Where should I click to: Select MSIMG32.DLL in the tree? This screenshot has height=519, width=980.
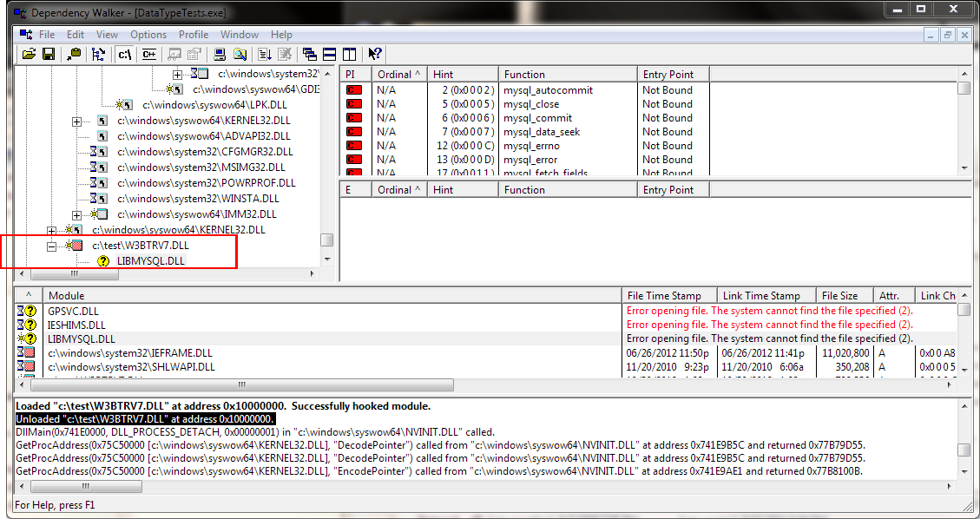point(201,168)
